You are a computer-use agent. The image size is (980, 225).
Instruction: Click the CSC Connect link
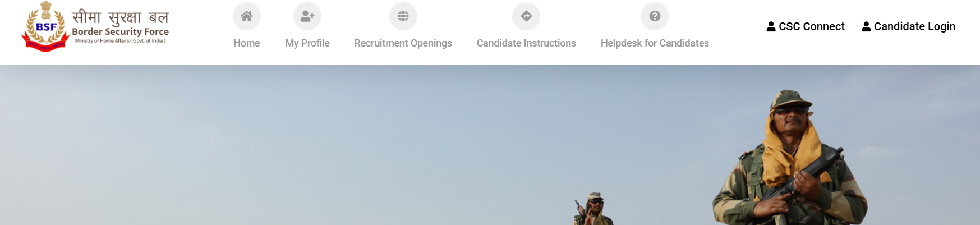pyautogui.click(x=806, y=26)
